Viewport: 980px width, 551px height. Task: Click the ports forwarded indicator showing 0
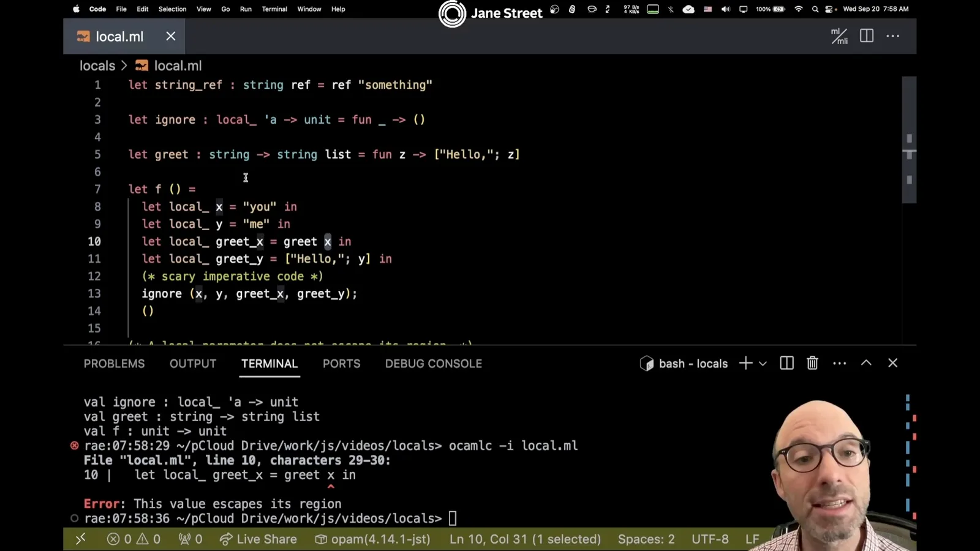pyautogui.click(x=190, y=539)
